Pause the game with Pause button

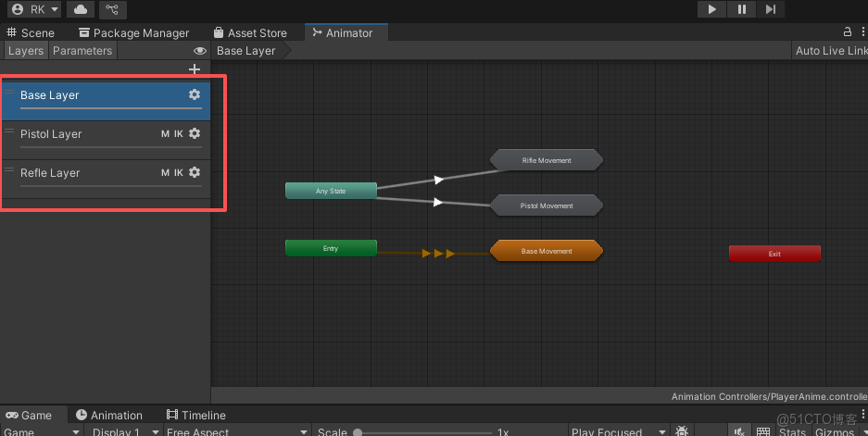(742, 9)
